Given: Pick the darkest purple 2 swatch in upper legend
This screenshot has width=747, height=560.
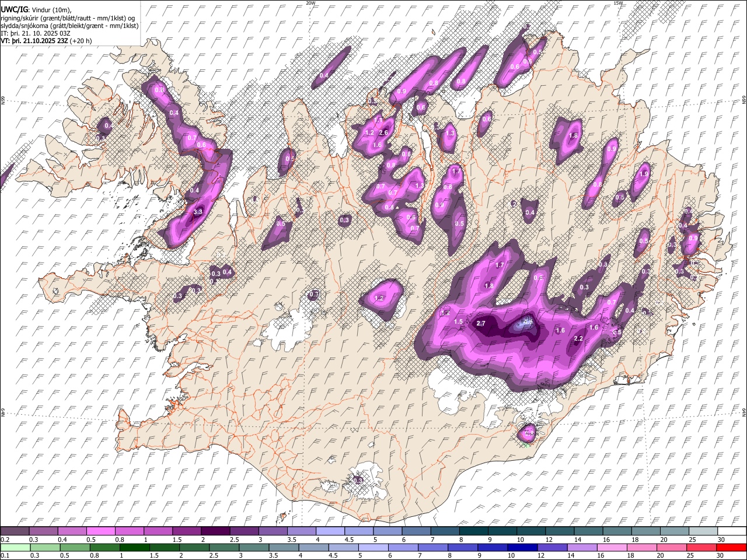Looking at the screenshot, I should 215,531.
